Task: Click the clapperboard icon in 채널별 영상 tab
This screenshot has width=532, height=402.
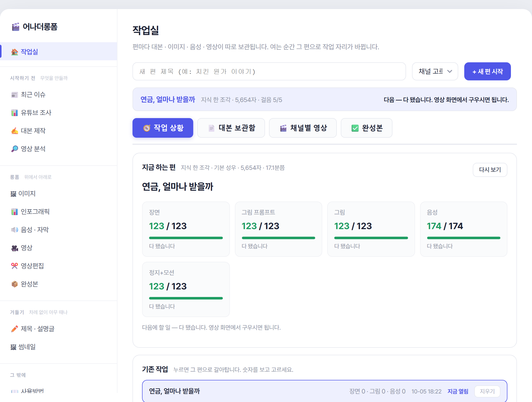Action: coord(283,128)
